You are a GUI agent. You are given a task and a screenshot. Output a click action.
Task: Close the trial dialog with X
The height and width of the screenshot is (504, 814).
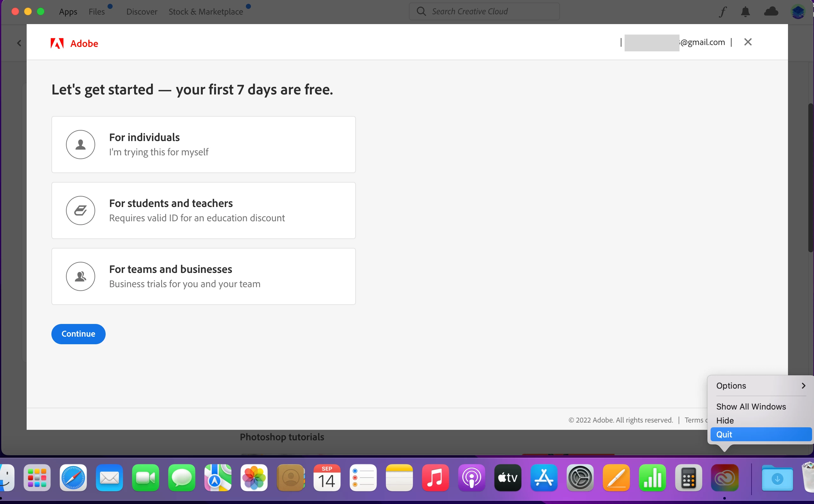(x=748, y=42)
